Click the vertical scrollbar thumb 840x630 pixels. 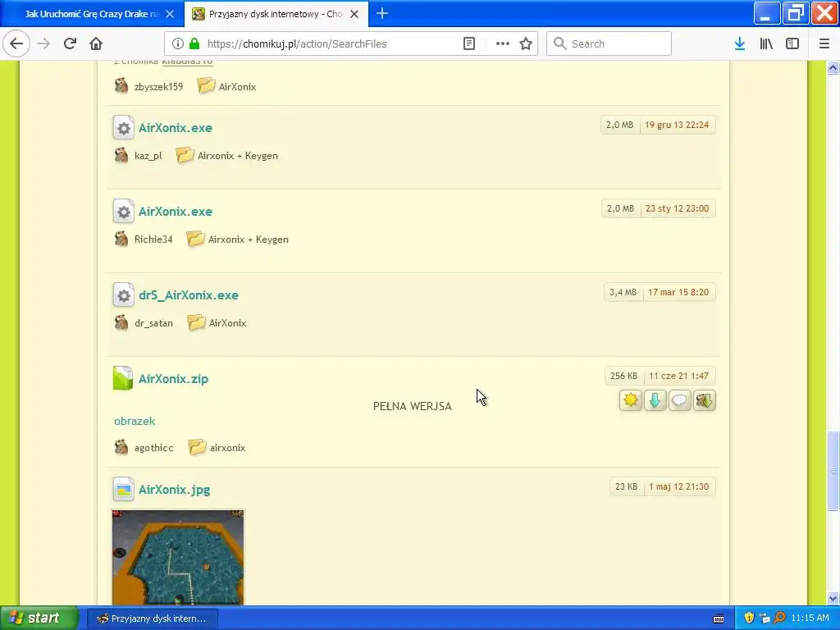pos(833,471)
